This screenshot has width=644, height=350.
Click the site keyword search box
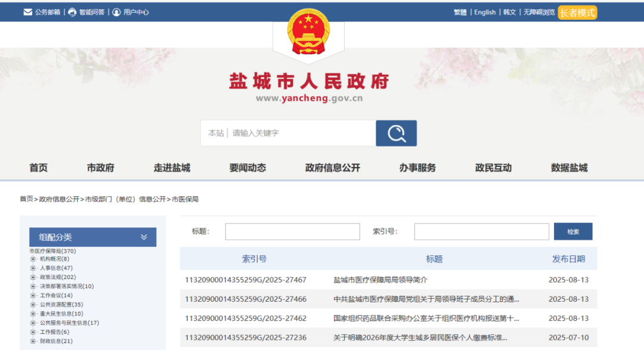(289, 133)
